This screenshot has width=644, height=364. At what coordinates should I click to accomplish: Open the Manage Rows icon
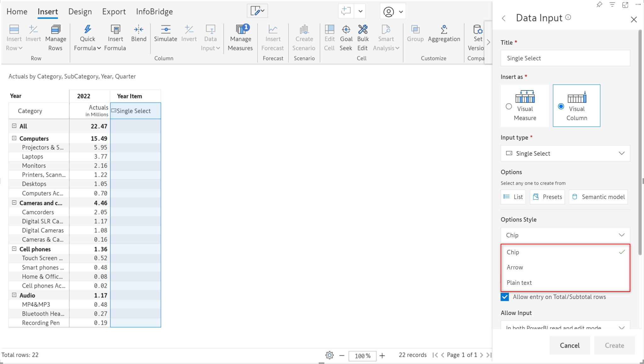[55, 30]
